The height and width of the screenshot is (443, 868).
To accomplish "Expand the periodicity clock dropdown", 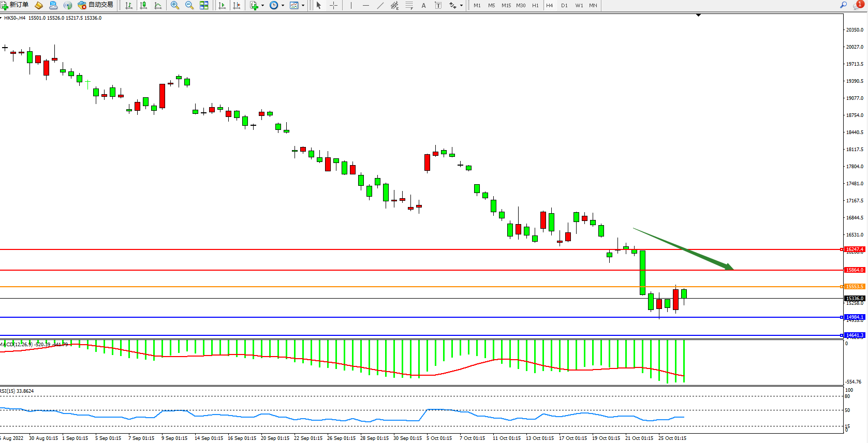I will coord(283,5).
